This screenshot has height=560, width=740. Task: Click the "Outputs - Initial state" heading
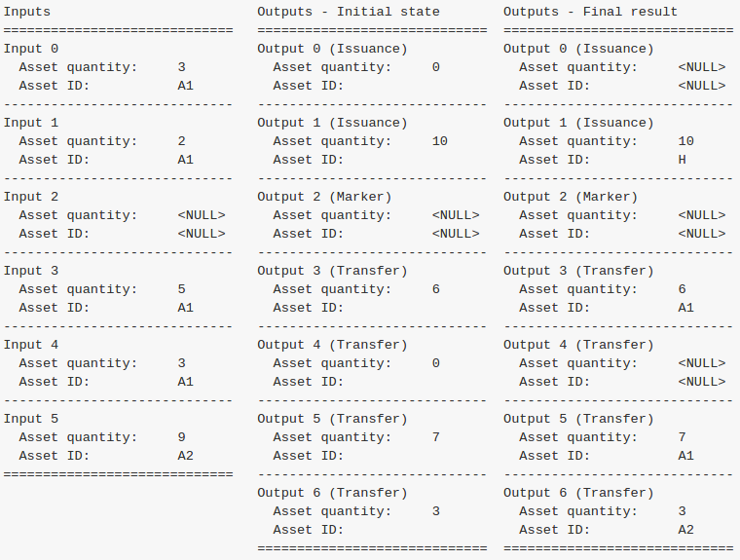click(349, 12)
